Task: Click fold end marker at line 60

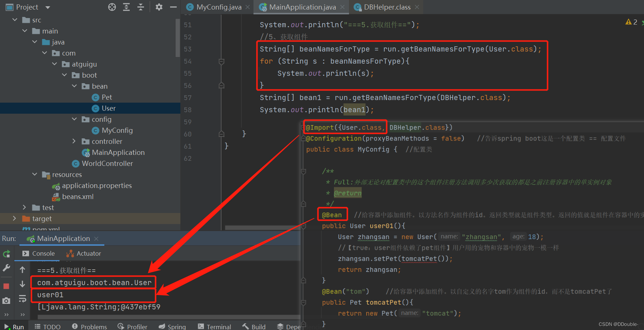Action: point(222,134)
